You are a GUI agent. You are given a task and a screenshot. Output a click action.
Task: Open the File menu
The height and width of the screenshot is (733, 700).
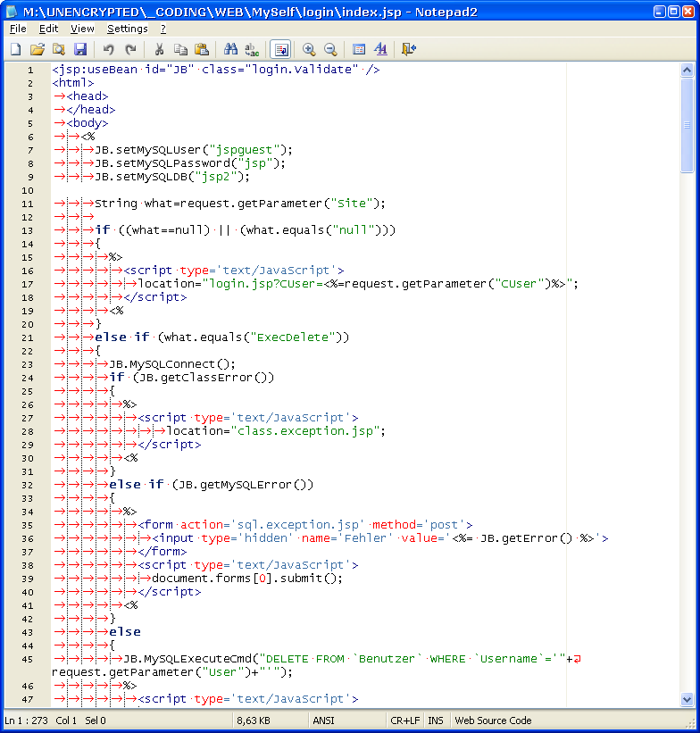click(18, 29)
